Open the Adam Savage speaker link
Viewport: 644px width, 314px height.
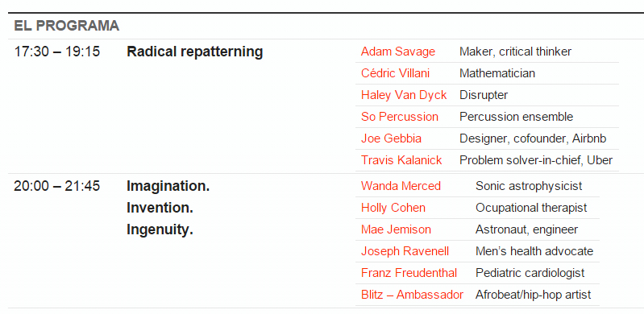click(397, 52)
